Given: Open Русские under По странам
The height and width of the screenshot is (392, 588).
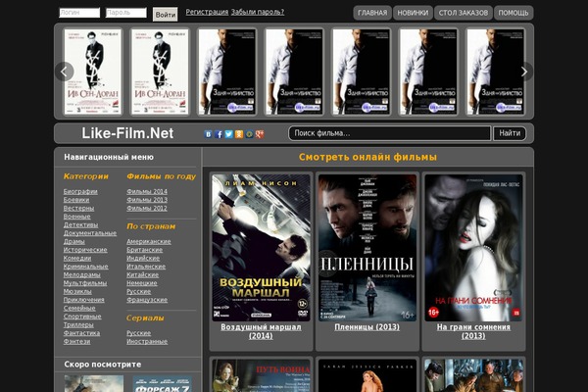Looking at the screenshot, I should tap(138, 291).
